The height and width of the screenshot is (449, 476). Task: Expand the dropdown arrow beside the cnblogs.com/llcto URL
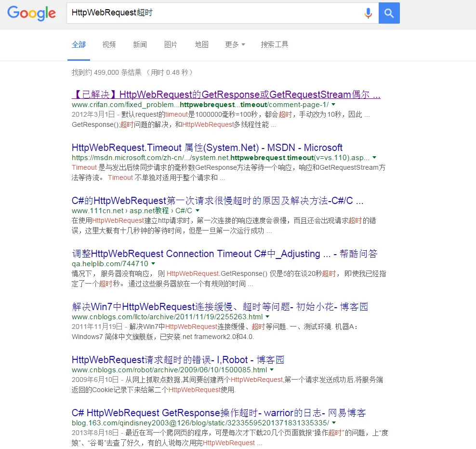tap(267, 316)
